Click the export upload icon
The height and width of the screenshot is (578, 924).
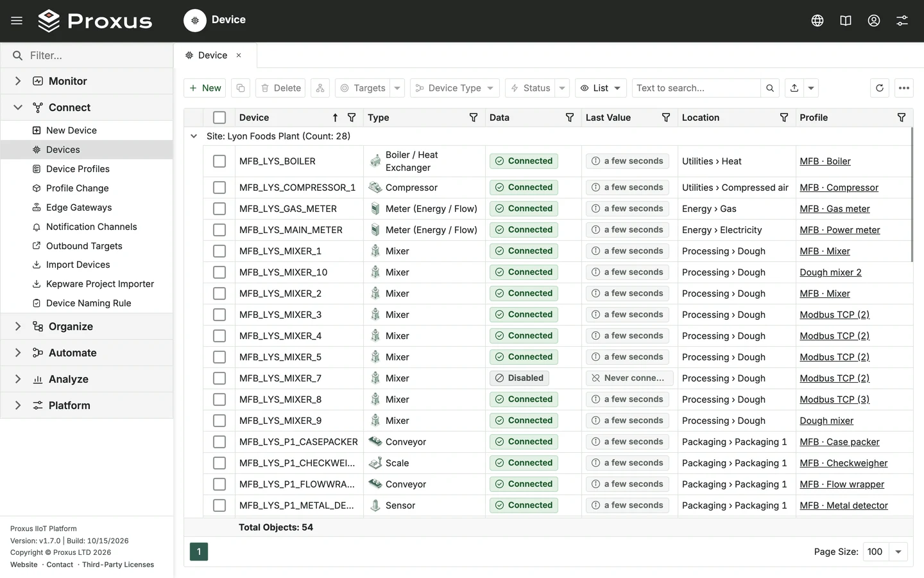point(794,88)
